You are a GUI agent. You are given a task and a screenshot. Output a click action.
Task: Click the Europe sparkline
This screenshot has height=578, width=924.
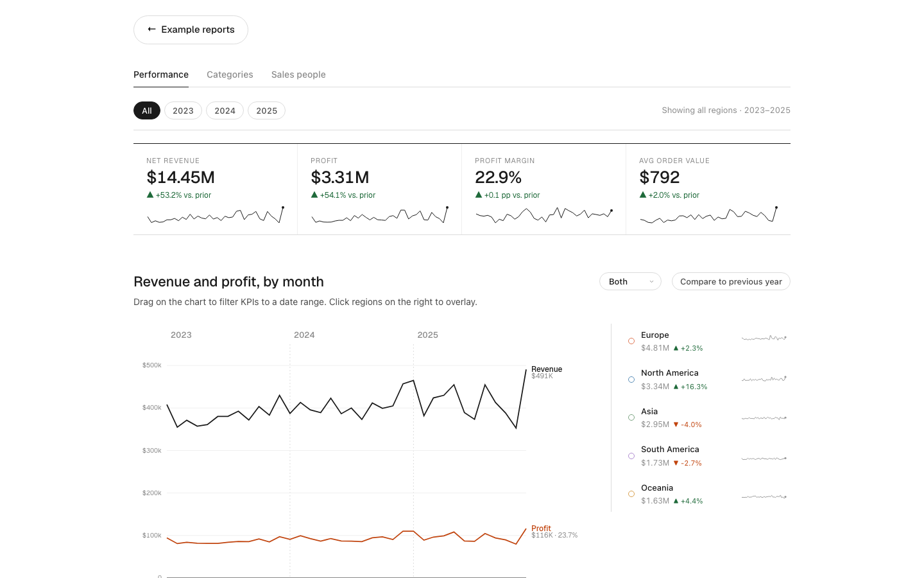point(764,338)
